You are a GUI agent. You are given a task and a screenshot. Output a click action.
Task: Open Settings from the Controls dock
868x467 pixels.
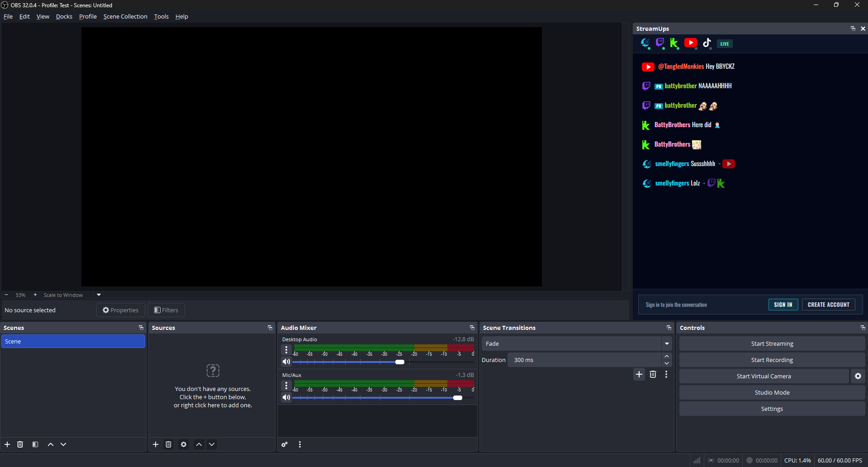click(772, 409)
